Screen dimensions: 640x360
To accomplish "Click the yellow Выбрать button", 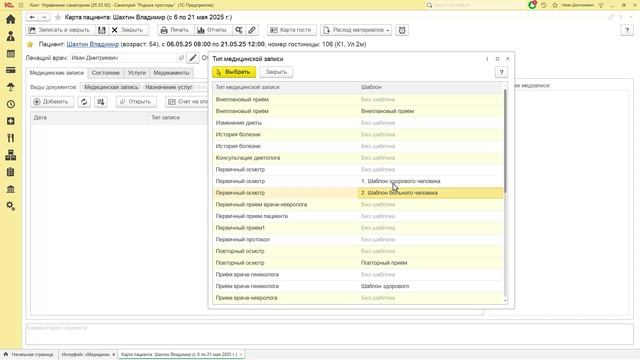I will (x=234, y=72).
